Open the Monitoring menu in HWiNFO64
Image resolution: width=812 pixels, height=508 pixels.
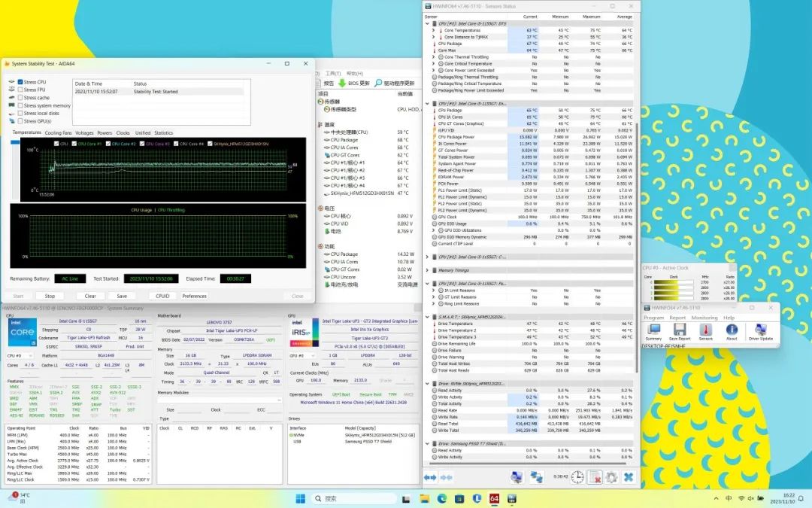pos(704,318)
